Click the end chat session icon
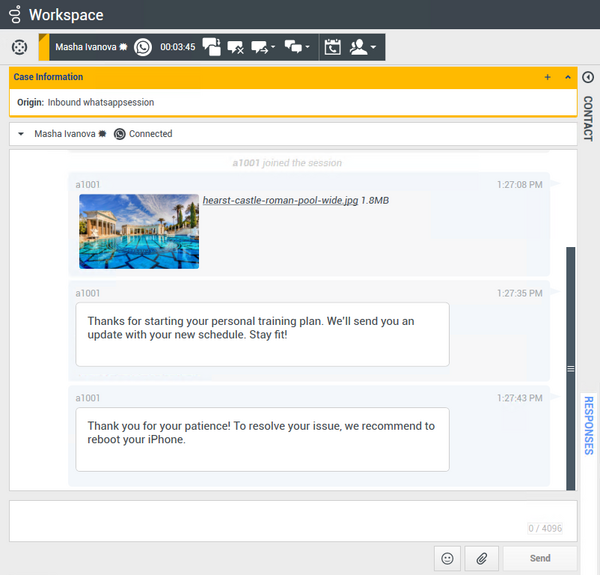Viewport: 600px width, 575px height. click(x=211, y=47)
